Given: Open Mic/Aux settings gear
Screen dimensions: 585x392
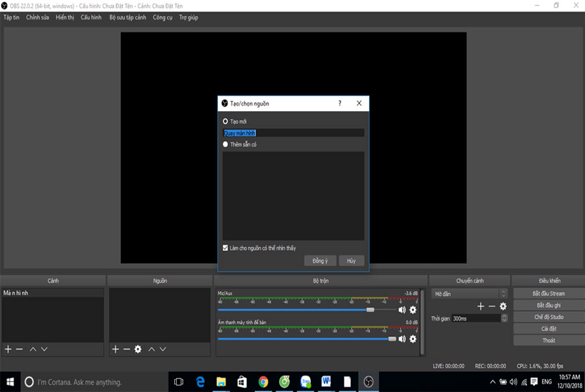Looking at the screenshot, I should point(413,310).
